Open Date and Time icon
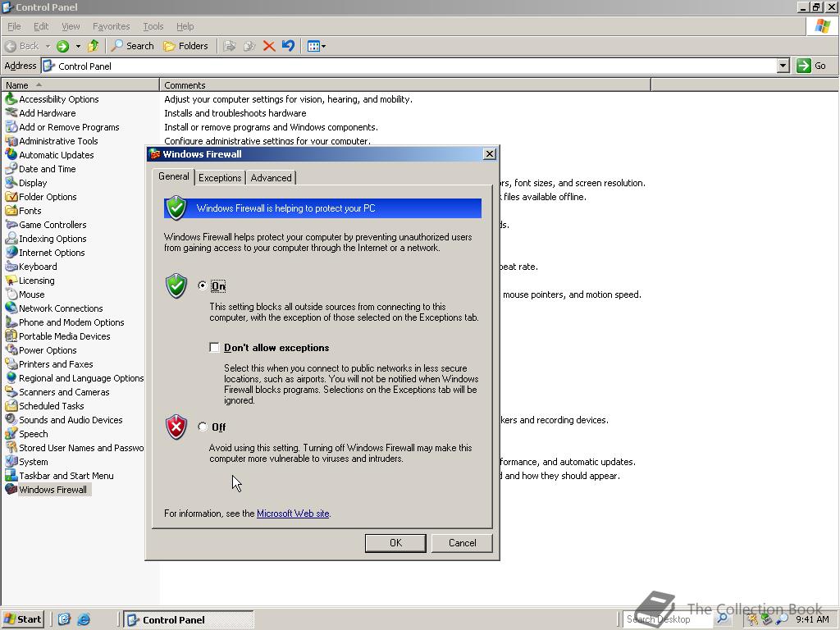The image size is (840, 630). tap(11, 169)
